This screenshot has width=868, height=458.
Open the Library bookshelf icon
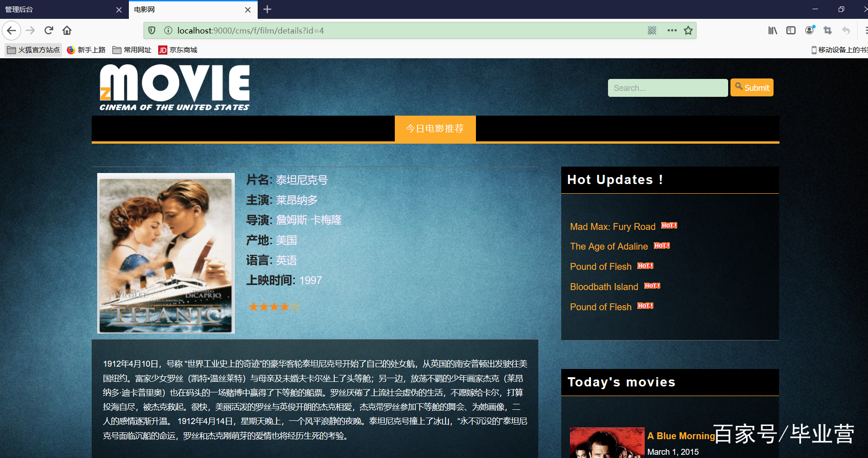[x=773, y=31]
